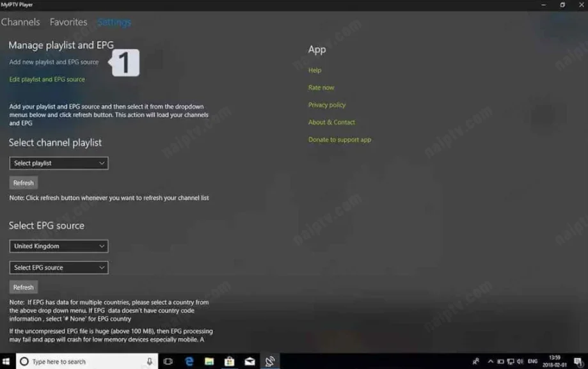Expand the Select EPG source dropdown
The image size is (588, 369).
(x=59, y=267)
